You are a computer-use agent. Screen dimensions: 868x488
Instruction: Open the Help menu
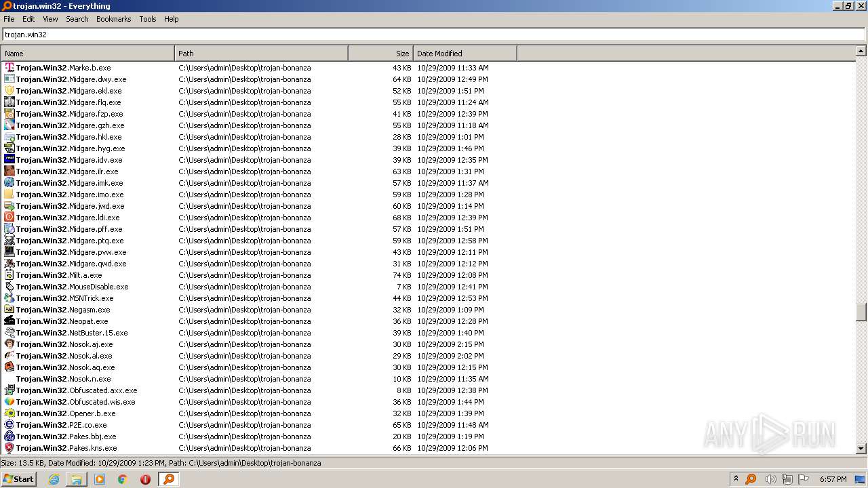[172, 19]
